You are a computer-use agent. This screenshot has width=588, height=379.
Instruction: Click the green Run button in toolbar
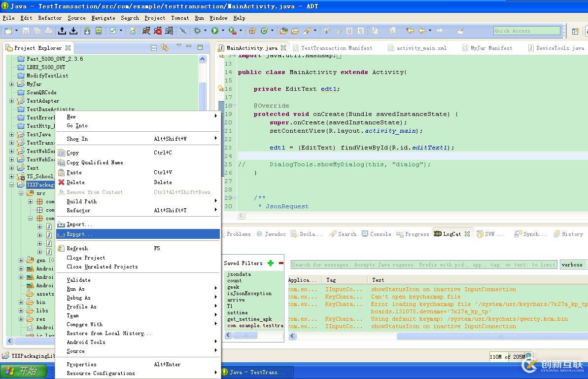pos(215,31)
